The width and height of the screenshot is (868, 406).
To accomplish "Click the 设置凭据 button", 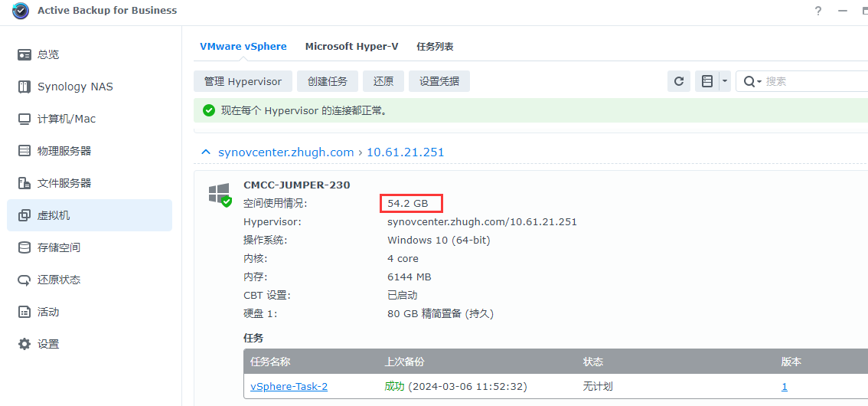I will 439,81.
